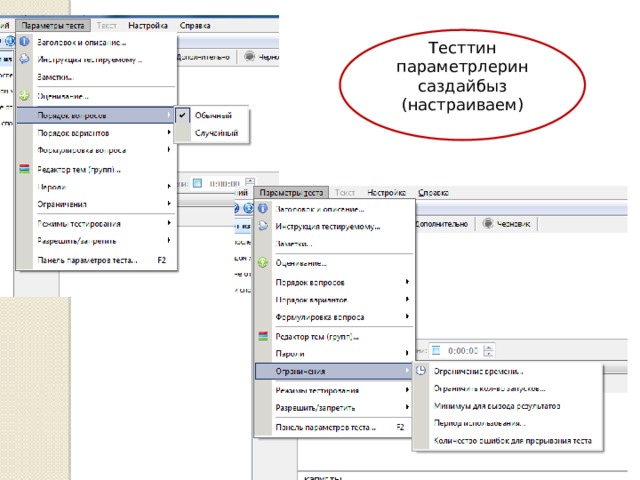Image resolution: width=640 pixels, height=480 pixels.
Task: Click Черновик tab icon in lower-right window
Action: 488,223
